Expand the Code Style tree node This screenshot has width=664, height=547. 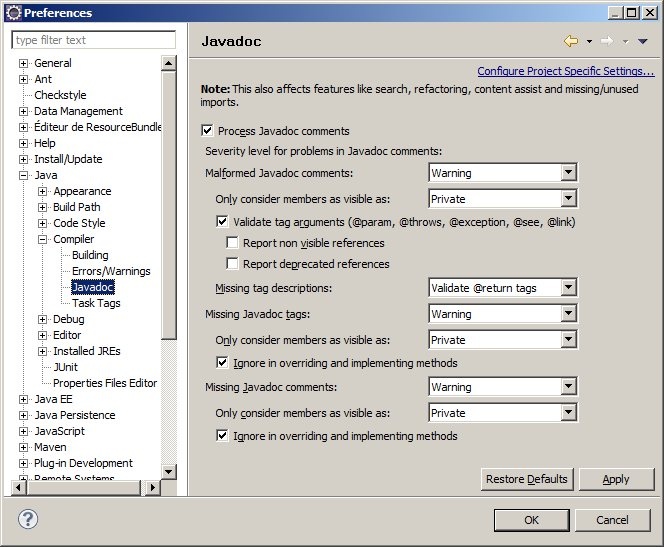[x=43, y=223]
